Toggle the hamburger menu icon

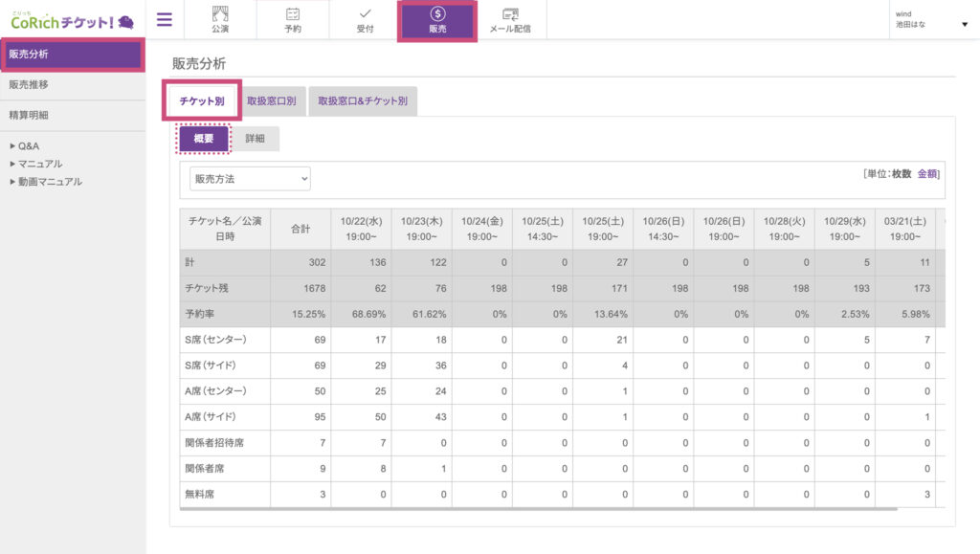coord(165,20)
